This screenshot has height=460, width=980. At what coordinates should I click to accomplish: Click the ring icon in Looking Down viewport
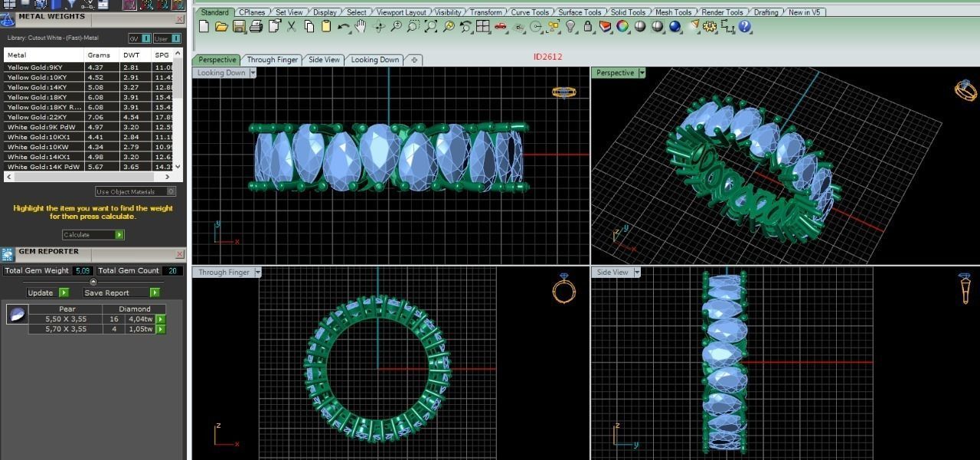point(564,92)
